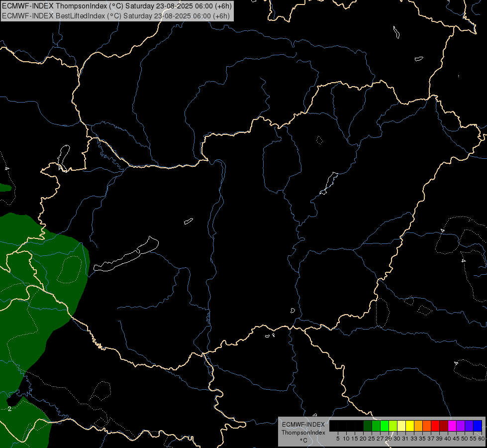Viewport: 487px width, 448px height.
Task: Click the ThompsonIndex title line at top
Action: click(x=117, y=6)
